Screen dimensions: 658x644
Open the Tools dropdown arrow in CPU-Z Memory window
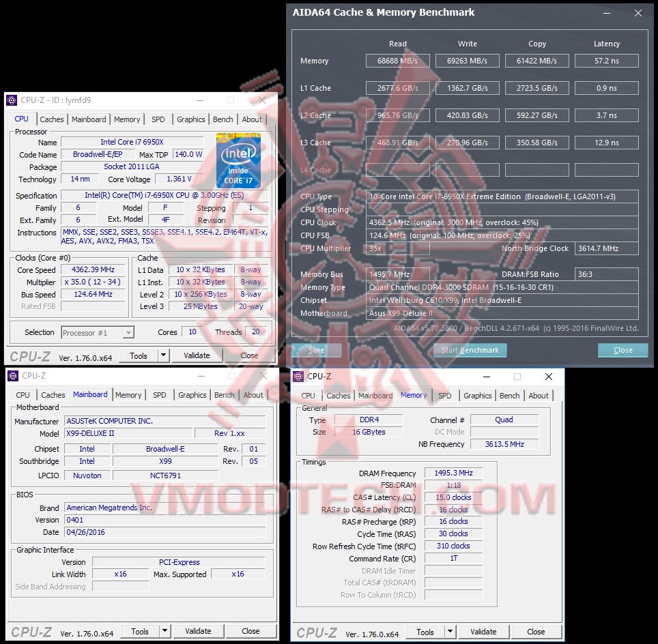(450, 632)
